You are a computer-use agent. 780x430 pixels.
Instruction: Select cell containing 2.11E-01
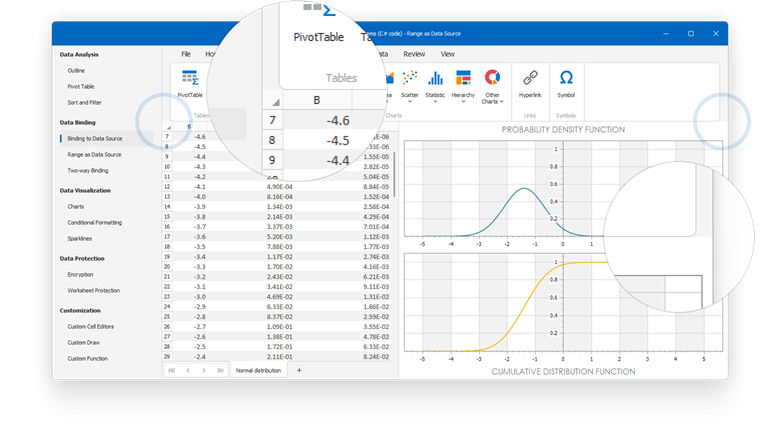tap(280, 356)
